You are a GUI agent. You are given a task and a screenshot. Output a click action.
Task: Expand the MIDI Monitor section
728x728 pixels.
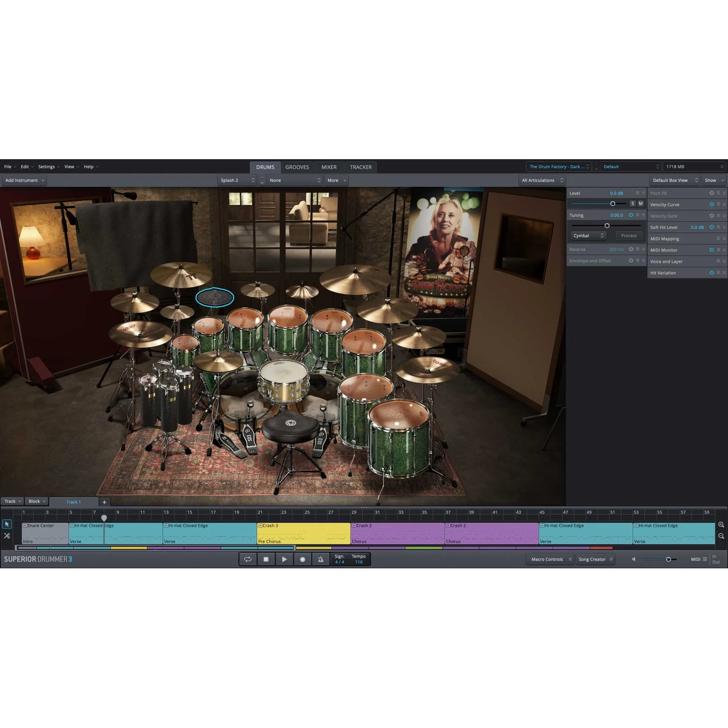(724, 250)
